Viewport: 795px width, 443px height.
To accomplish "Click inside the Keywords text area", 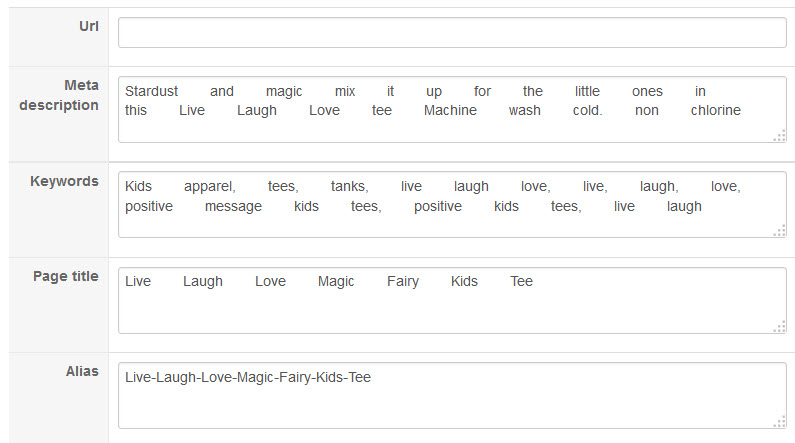I will (452, 224).
